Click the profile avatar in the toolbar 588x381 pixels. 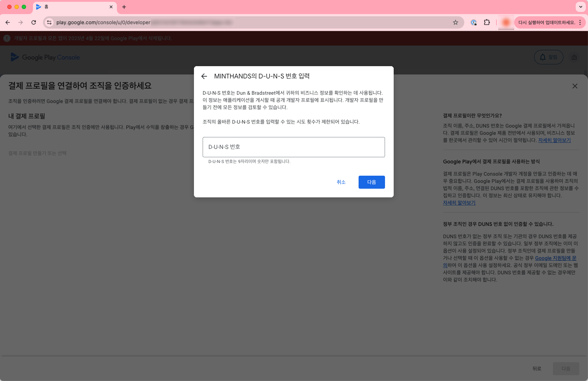click(x=506, y=22)
